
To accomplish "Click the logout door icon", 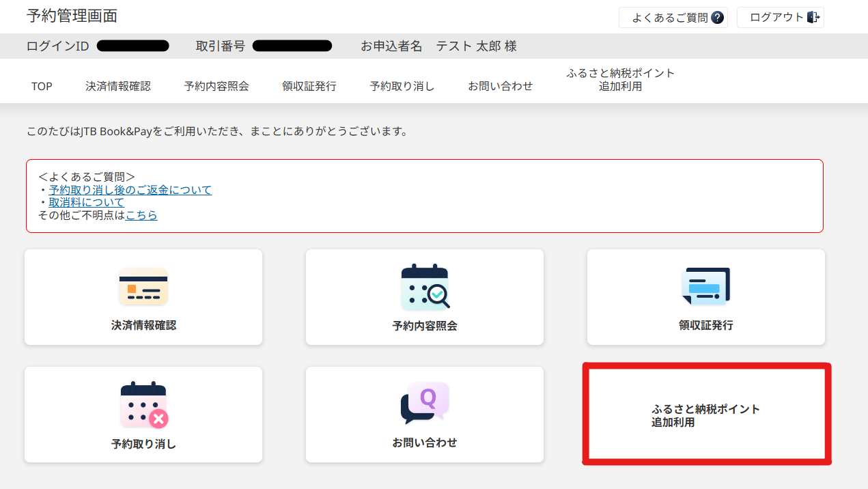I will (813, 17).
